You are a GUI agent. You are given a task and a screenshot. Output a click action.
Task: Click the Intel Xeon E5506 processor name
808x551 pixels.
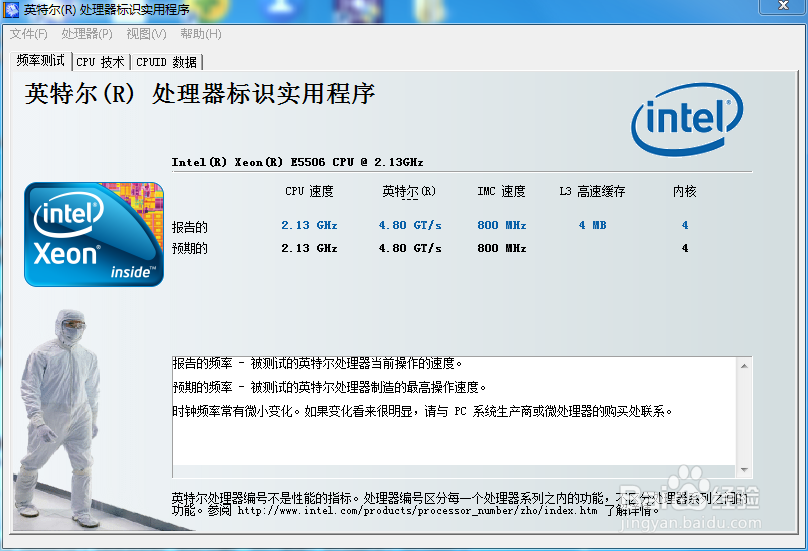297,162
